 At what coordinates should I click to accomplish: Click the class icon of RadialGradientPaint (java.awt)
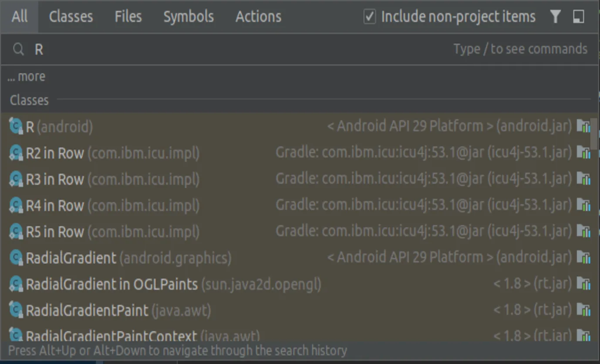[x=16, y=310]
